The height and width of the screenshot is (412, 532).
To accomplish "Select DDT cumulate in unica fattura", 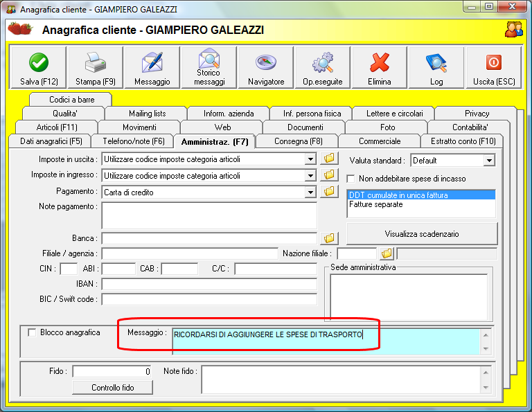I will tap(420, 195).
